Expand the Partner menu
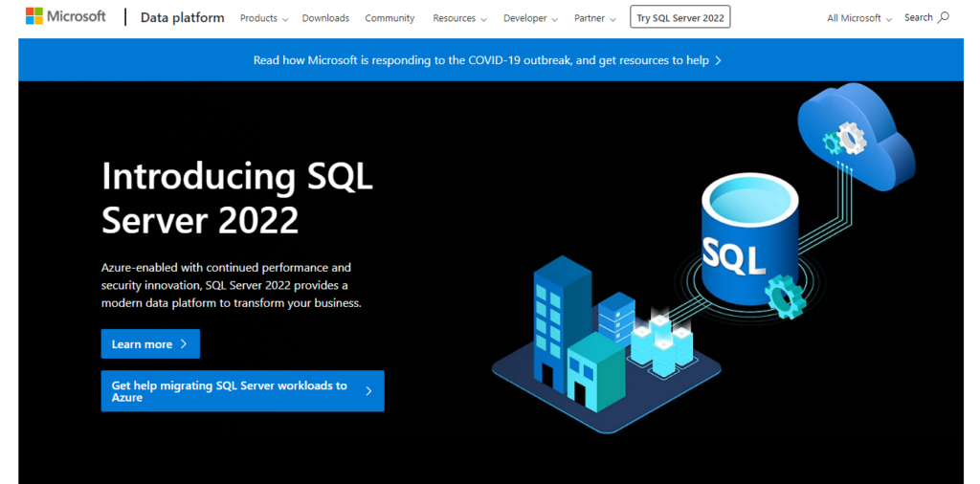This screenshot has height=484, width=980. pos(595,18)
